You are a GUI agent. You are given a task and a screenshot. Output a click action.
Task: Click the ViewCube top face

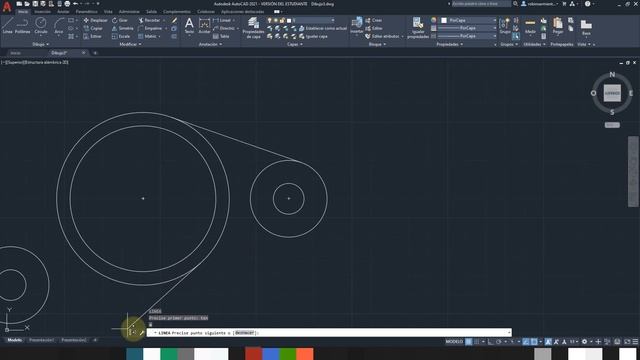[x=612, y=93]
